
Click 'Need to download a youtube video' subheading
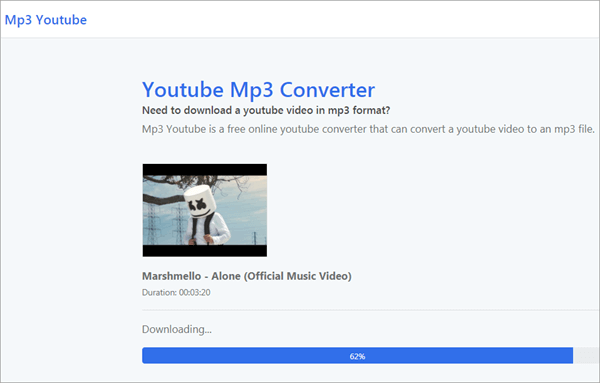point(266,110)
